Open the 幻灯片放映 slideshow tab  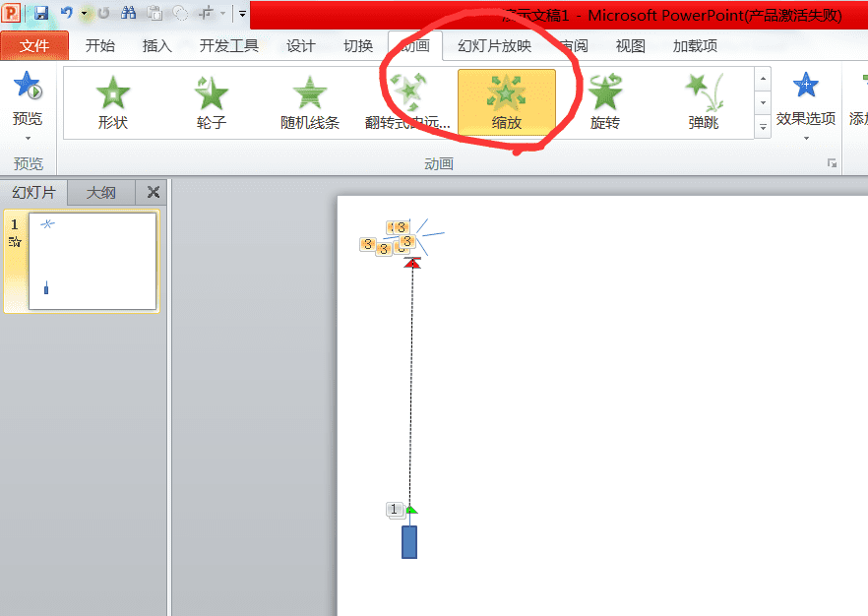(x=494, y=46)
